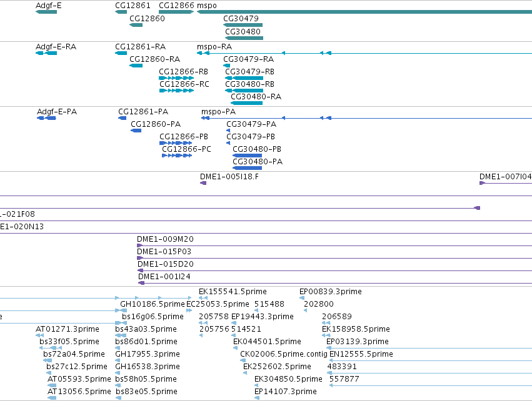532x401 pixels.
Task: Click the CG30480-RB transcript label
Action: pos(249,84)
